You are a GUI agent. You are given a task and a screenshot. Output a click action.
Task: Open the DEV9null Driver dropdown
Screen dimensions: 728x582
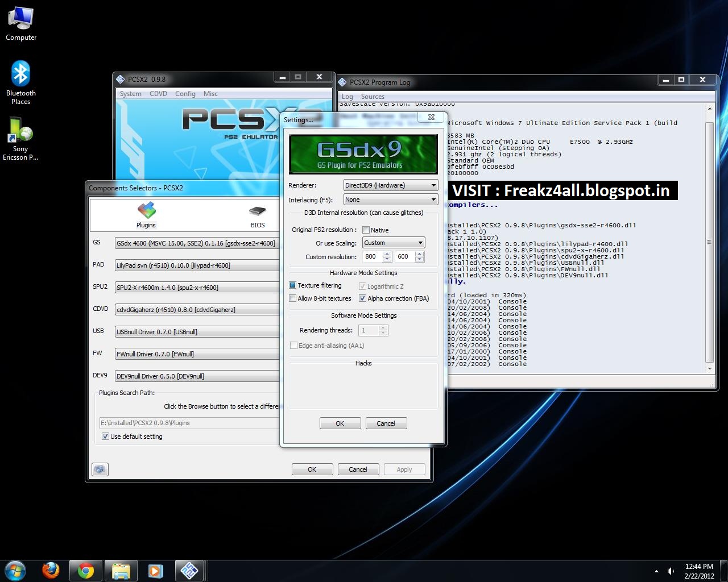197,376
